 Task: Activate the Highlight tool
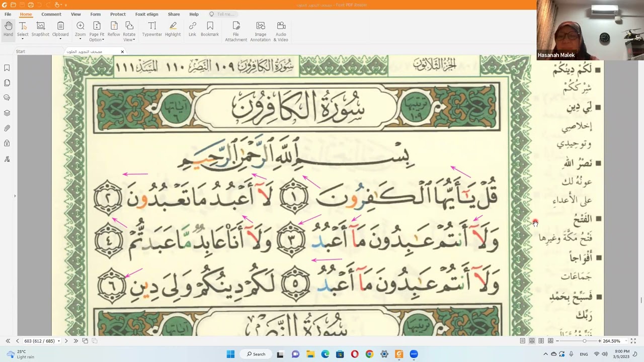pyautogui.click(x=173, y=29)
